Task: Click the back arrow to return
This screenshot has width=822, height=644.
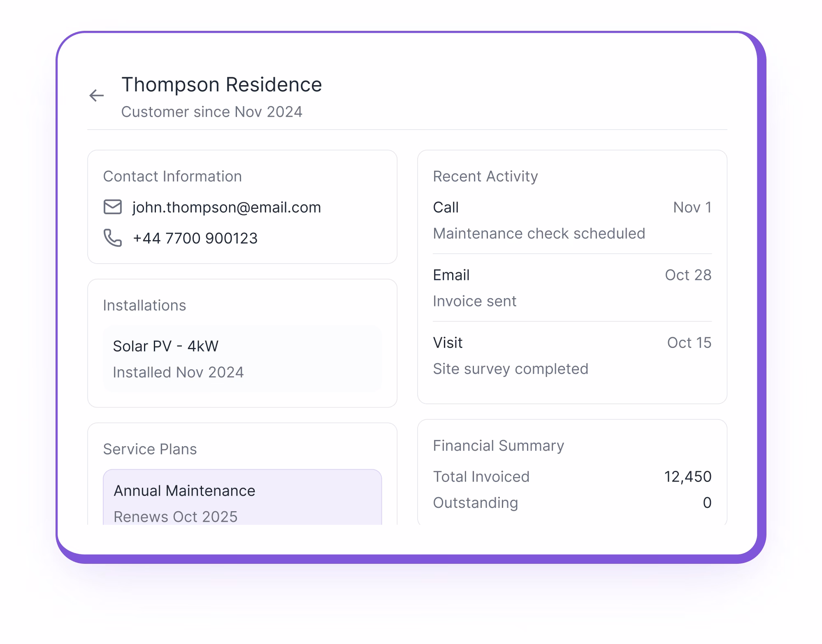Action: [96, 95]
